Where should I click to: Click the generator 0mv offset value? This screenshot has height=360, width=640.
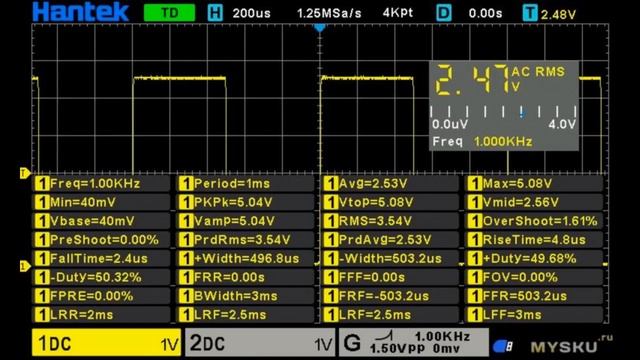point(446,349)
